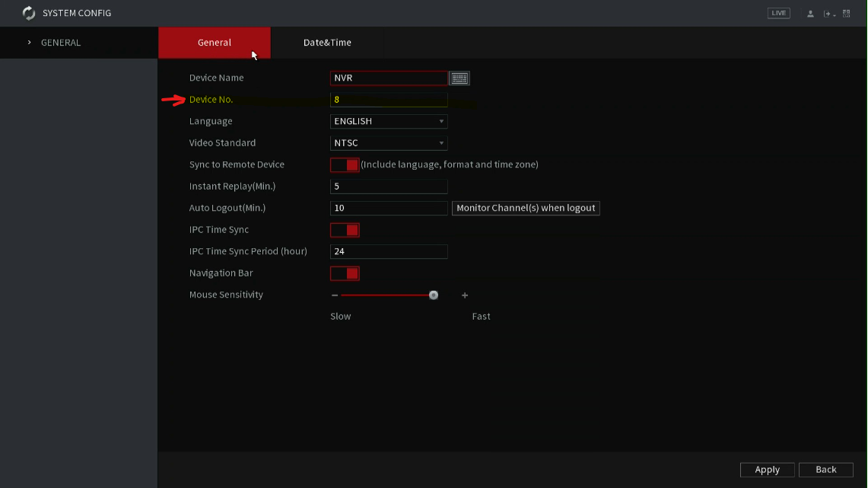This screenshot has width=868, height=488.
Task: Click the Apply button
Action: (x=768, y=469)
